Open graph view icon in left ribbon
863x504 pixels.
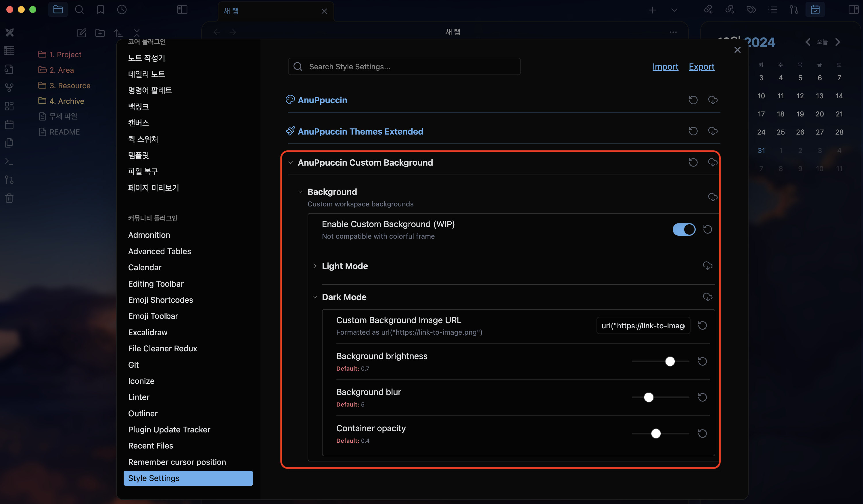click(x=9, y=88)
